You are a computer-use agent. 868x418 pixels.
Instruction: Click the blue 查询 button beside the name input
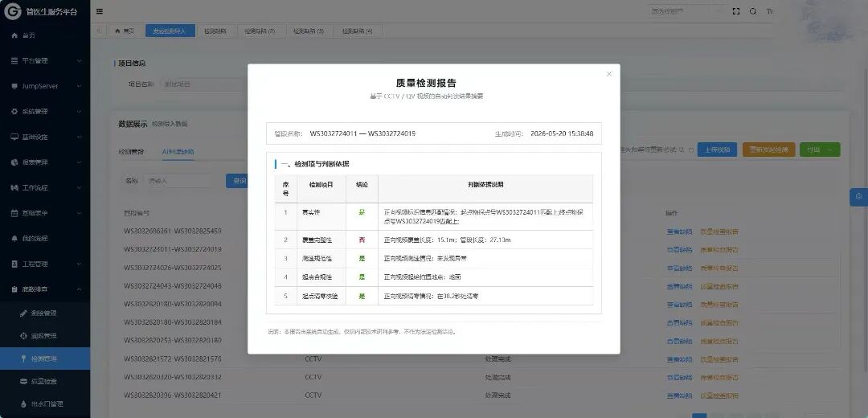coord(237,181)
